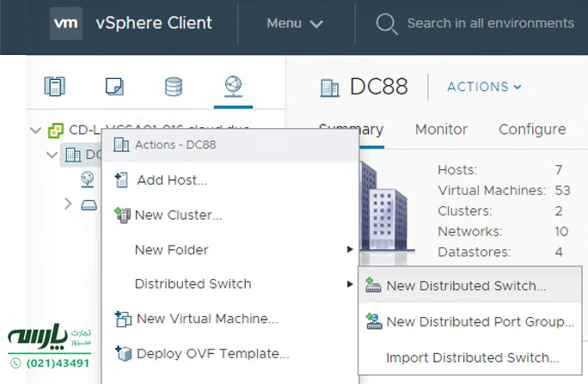Select the distributed switch icon in tree
Viewport: 588px width, 384px height.
pyautogui.click(x=89, y=205)
